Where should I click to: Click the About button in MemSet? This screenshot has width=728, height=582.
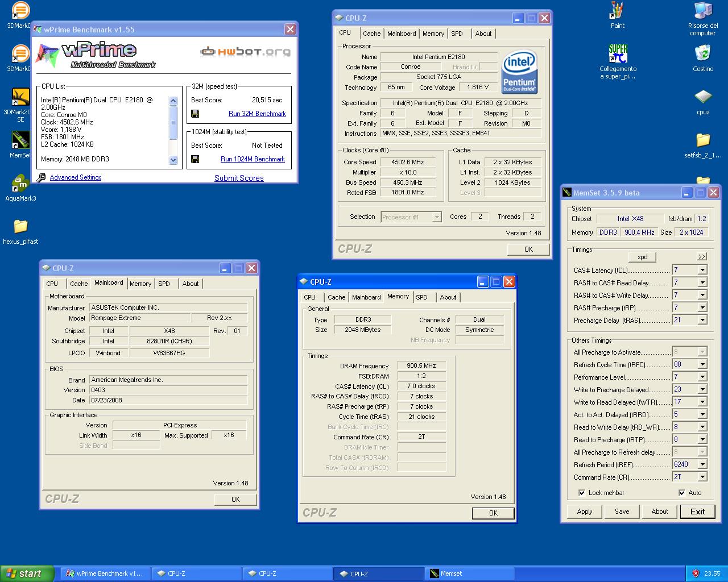(660, 512)
